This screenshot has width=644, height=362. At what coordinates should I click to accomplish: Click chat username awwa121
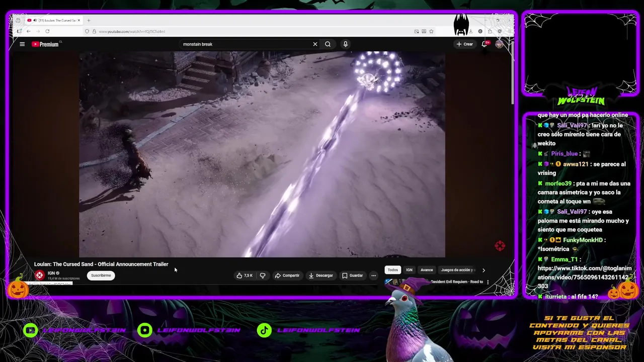(576, 164)
